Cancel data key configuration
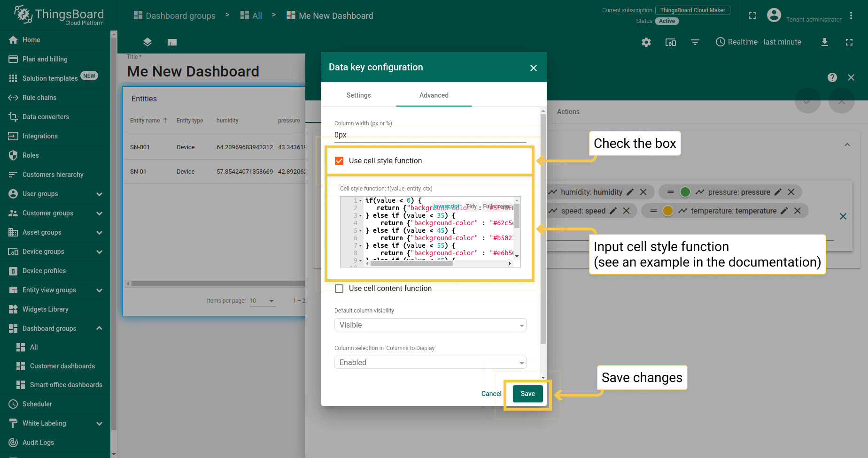Screen dimensions: 868x458 [491, 394]
